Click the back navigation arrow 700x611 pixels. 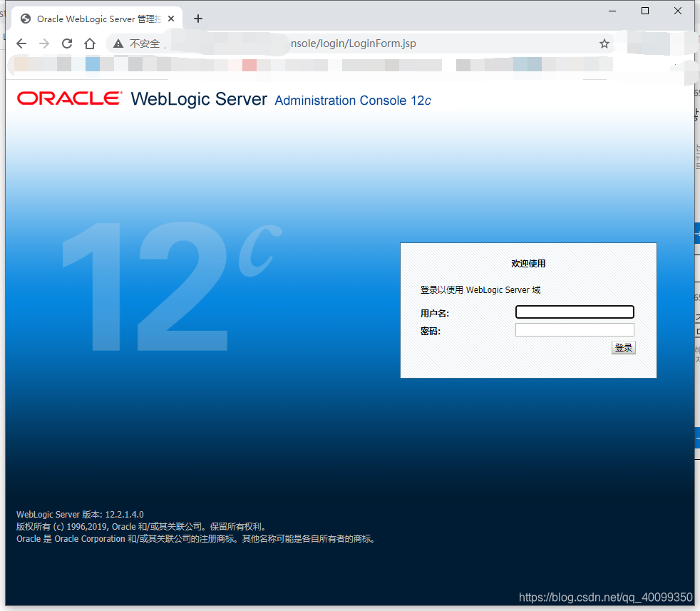(21, 43)
